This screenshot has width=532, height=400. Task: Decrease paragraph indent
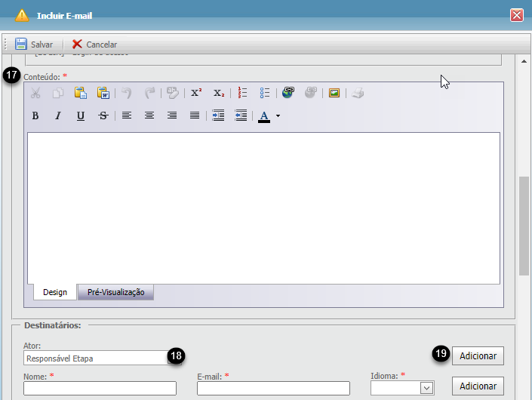coord(241,115)
